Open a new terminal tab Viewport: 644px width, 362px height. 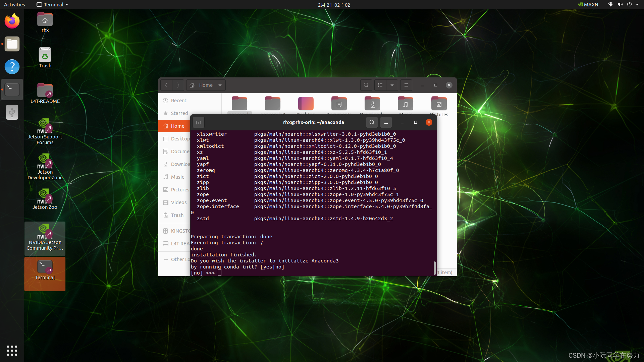click(199, 122)
